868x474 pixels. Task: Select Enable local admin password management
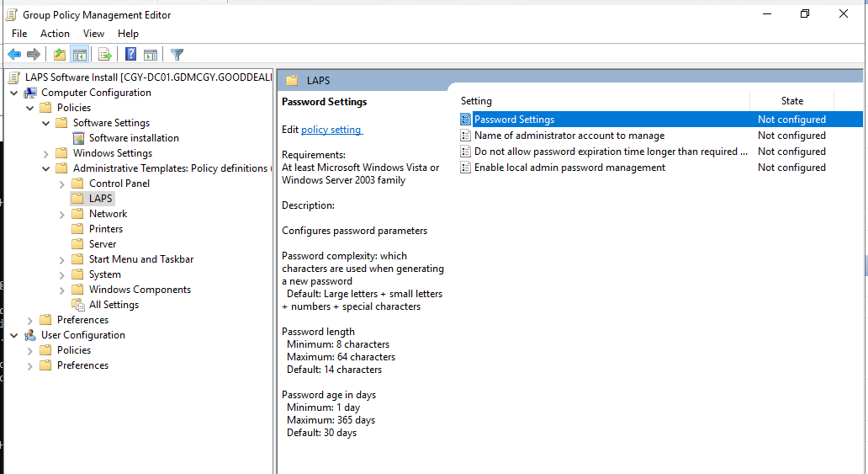tap(569, 168)
